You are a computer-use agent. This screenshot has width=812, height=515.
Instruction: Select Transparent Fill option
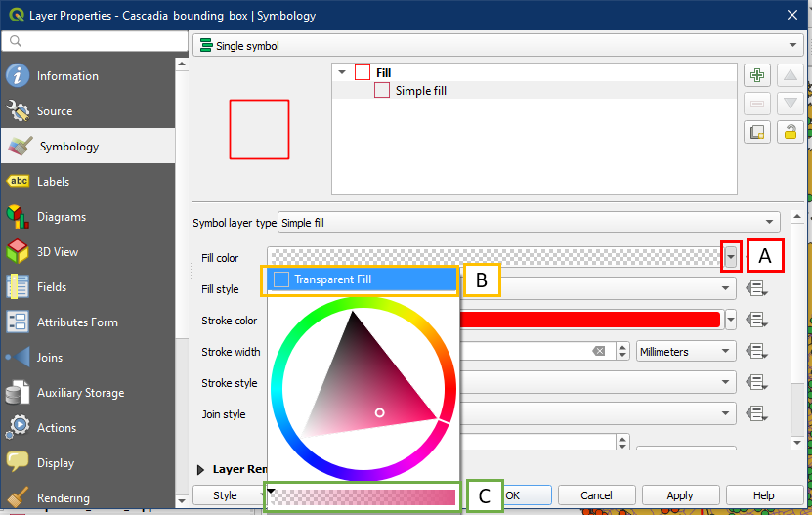(361, 279)
